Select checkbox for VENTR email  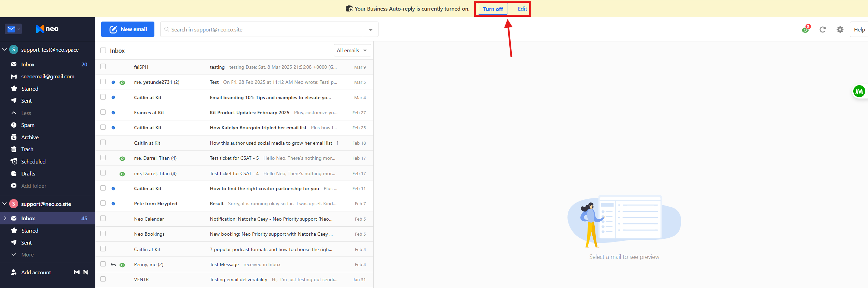(103, 279)
